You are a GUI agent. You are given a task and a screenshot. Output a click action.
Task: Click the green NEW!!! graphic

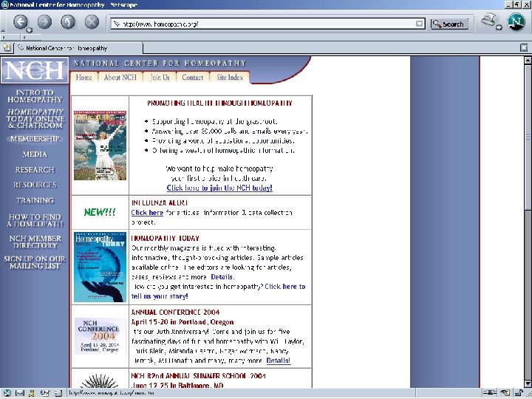(x=100, y=212)
